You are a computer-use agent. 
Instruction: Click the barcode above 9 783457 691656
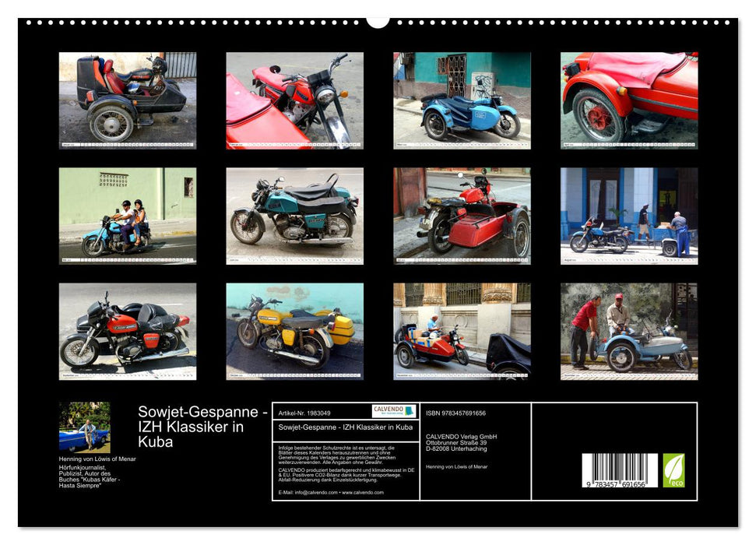point(619,467)
